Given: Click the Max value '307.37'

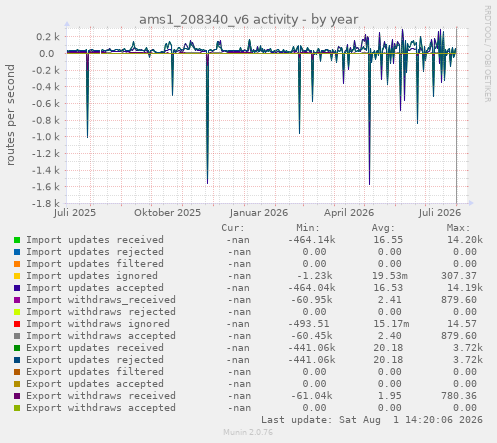Looking at the screenshot, I should point(459,276).
